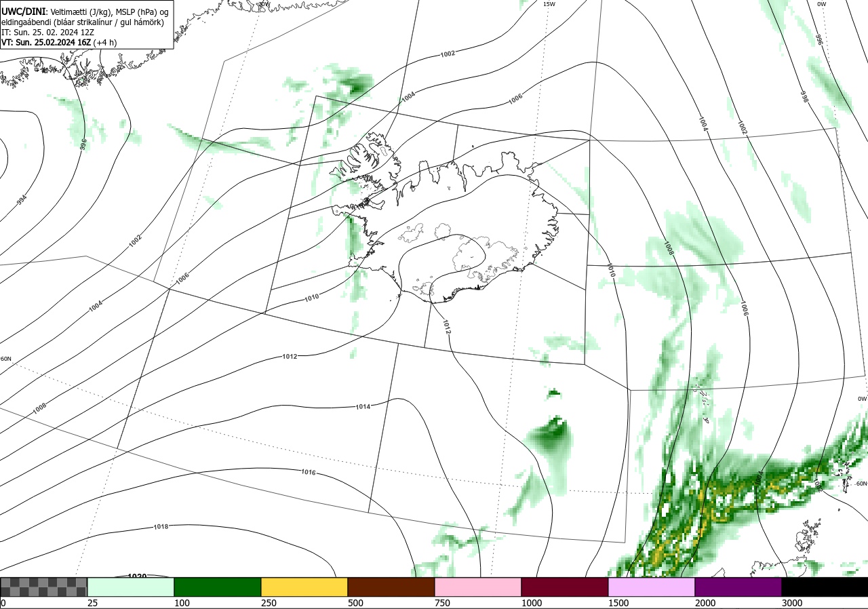
Task: Choose the light purple 1500–2000 legend swatch
Action: [652, 587]
